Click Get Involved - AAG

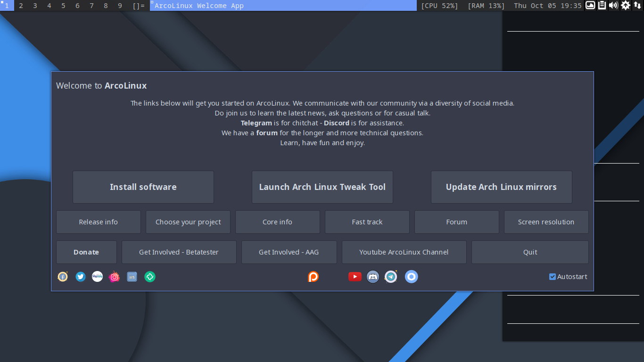289,252
